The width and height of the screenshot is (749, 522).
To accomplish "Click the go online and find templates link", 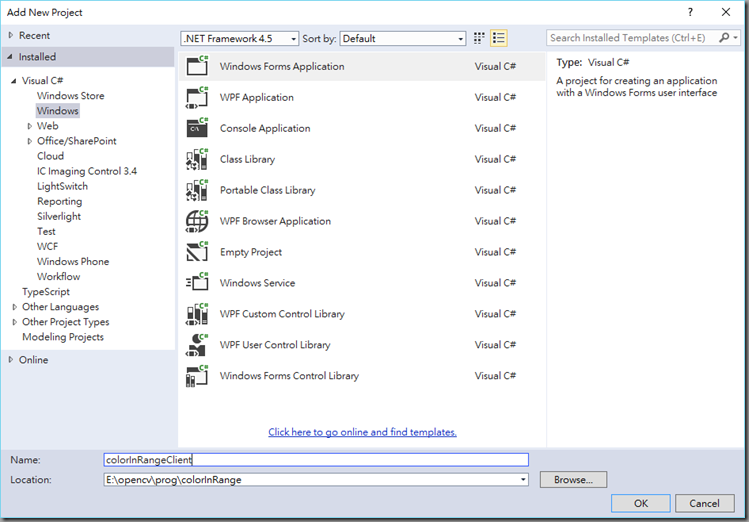I will click(x=363, y=432).
